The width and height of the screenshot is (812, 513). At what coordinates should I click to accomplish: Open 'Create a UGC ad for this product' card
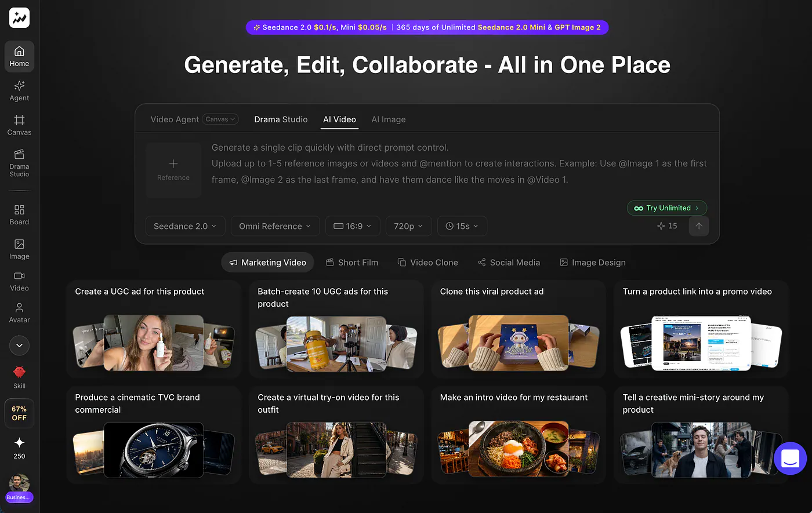(x=154, y=329)
